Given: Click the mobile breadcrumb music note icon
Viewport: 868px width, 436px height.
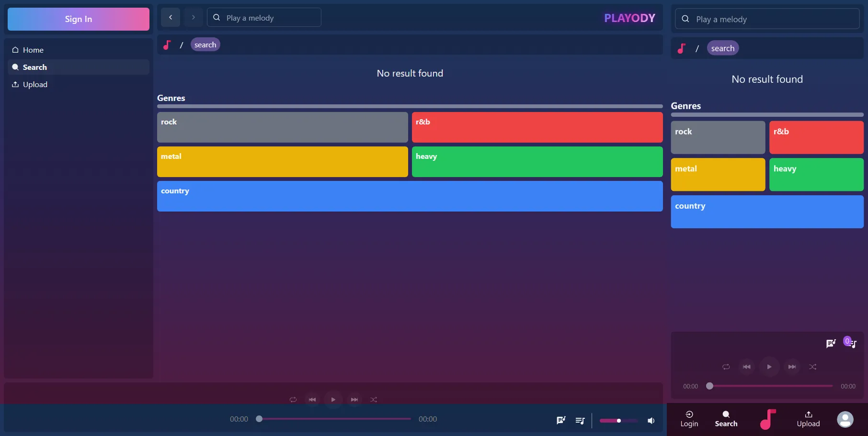Looking at the screenshot, I should click(x=681, y=48).
